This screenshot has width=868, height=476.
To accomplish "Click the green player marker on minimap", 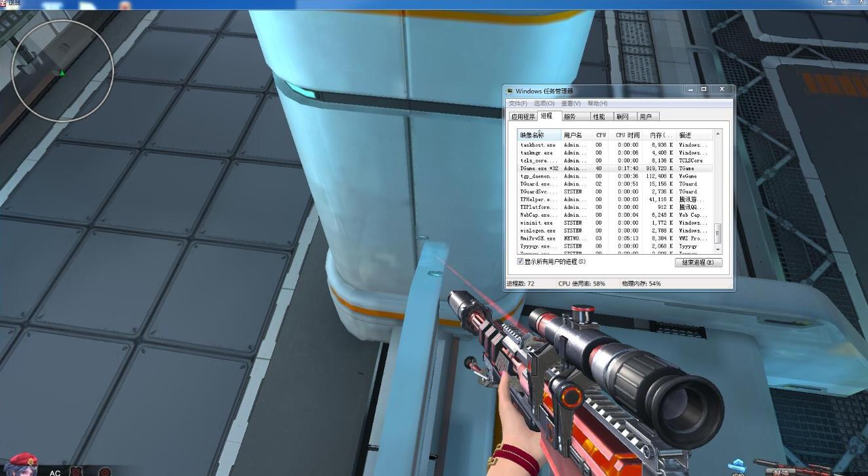I will pyautogui.click(x=62, y=73).
